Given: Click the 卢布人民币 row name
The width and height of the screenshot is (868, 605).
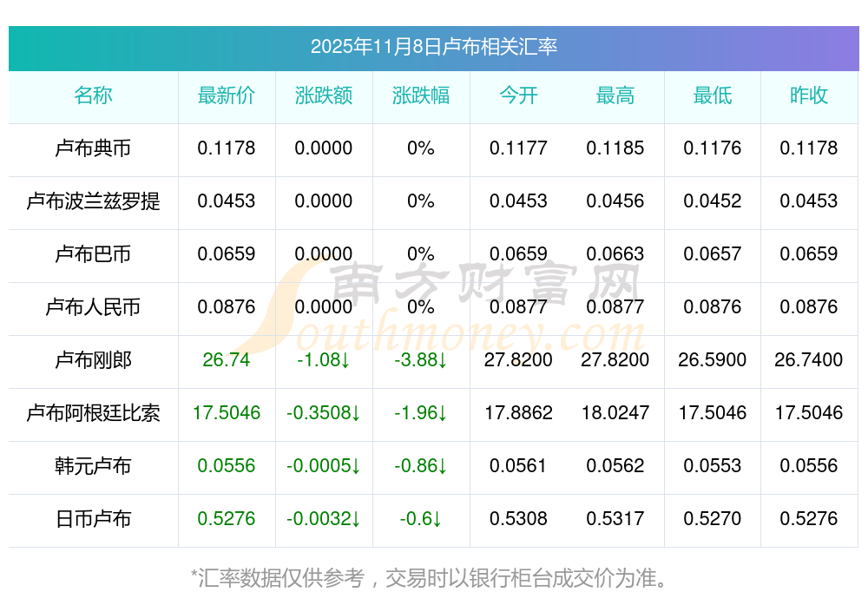Looking at the screenshot, I should tap(93, 307).
